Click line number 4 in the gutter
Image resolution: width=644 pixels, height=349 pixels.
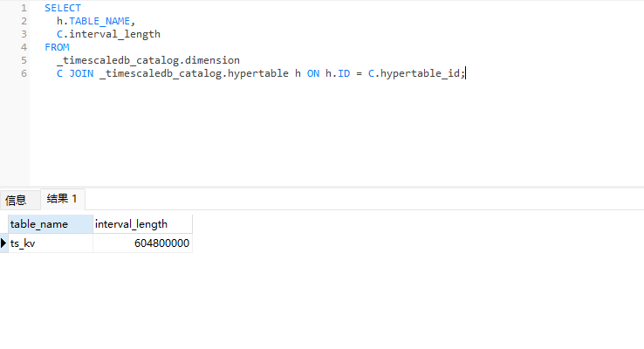pos(24,47)
